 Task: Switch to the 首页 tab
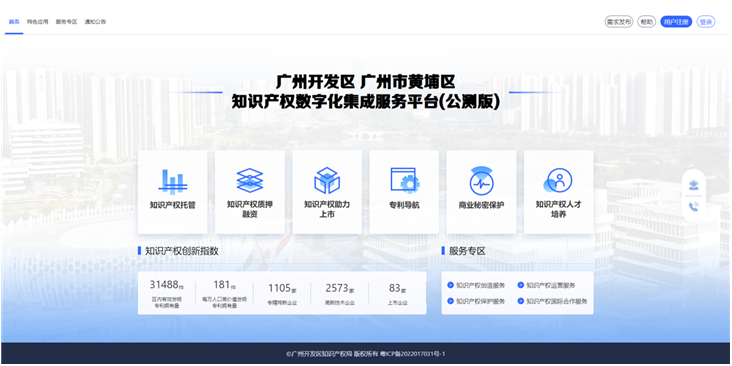14,21
